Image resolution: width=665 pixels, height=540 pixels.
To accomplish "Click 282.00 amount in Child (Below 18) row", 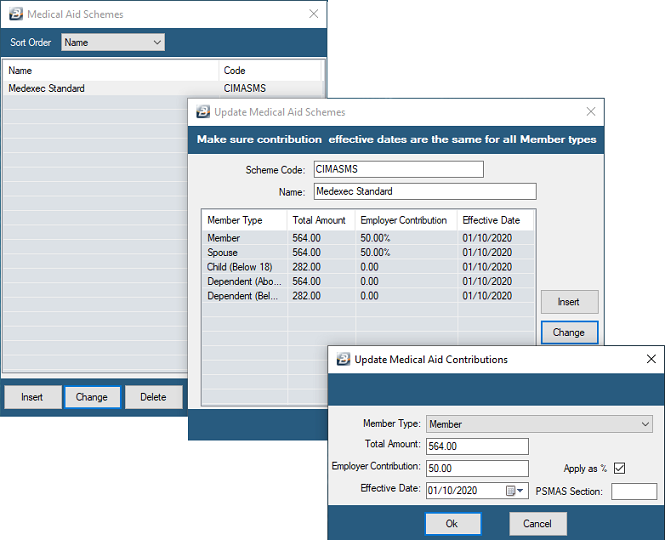I will (x=306, y=267).
